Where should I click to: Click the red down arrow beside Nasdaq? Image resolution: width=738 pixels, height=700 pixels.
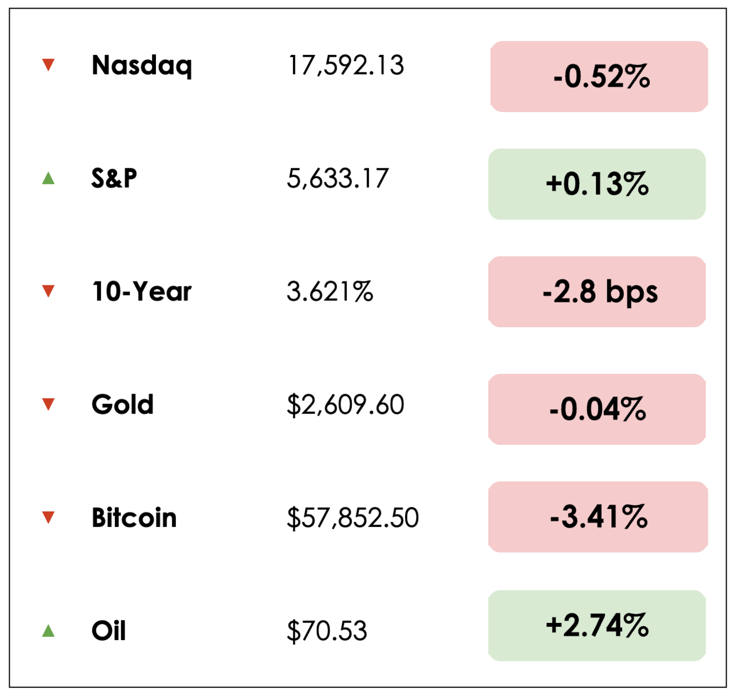[x=49, y=65]
